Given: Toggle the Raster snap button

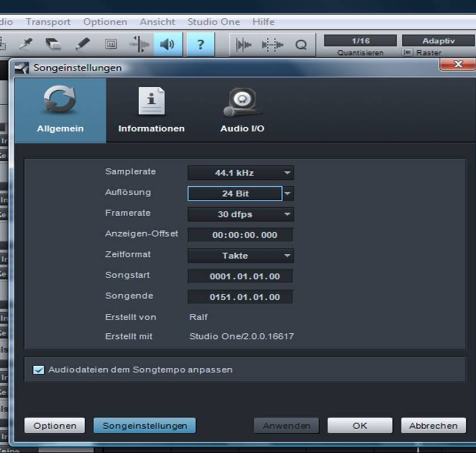Looking at the screenshot, I should point(407,53).
